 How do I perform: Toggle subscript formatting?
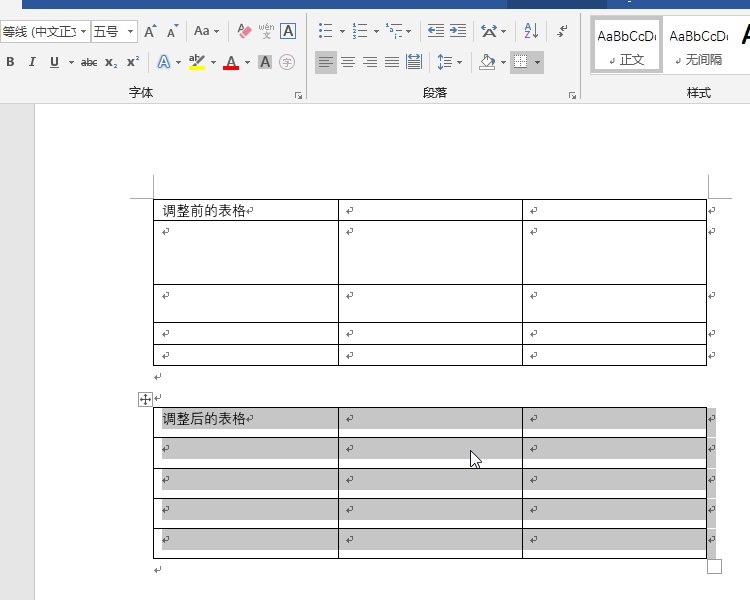pos(111,62)
